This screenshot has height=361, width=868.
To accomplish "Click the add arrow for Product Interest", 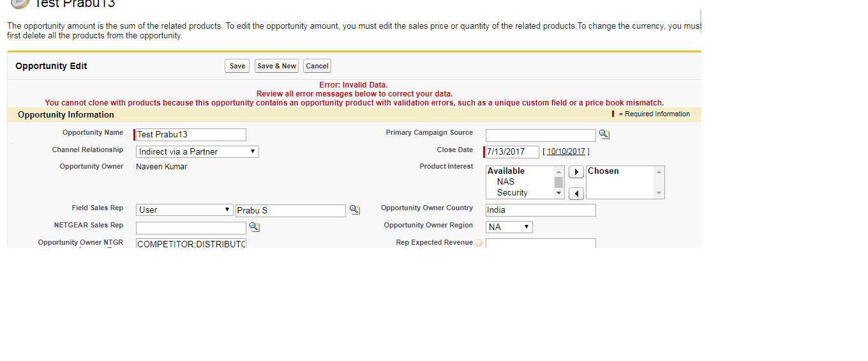I will pos(576,173).
